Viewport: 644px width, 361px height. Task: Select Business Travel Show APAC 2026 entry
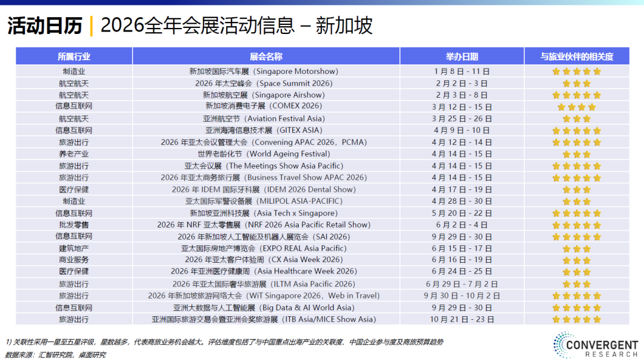coord(264,178)
